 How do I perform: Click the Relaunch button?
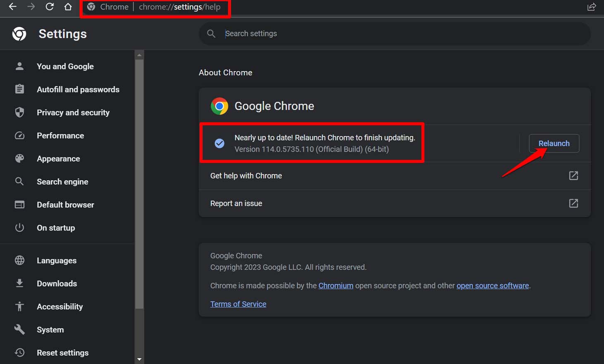click(554, 143)
